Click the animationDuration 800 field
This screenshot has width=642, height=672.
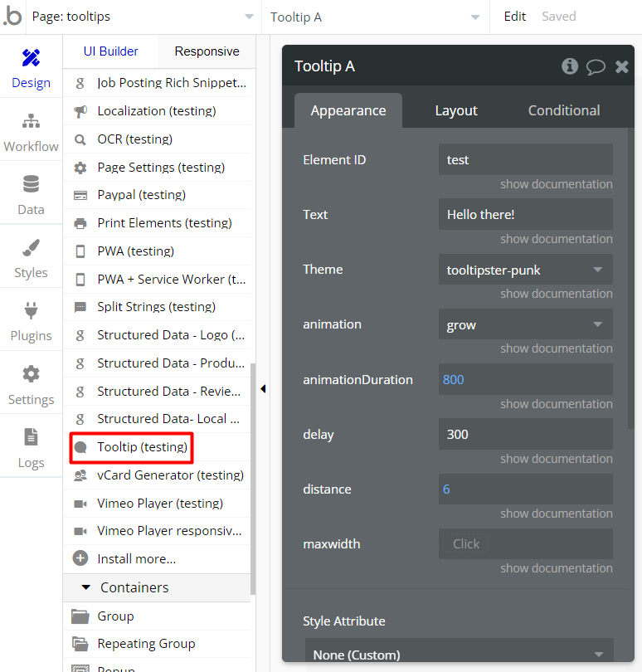click(525, 380)
